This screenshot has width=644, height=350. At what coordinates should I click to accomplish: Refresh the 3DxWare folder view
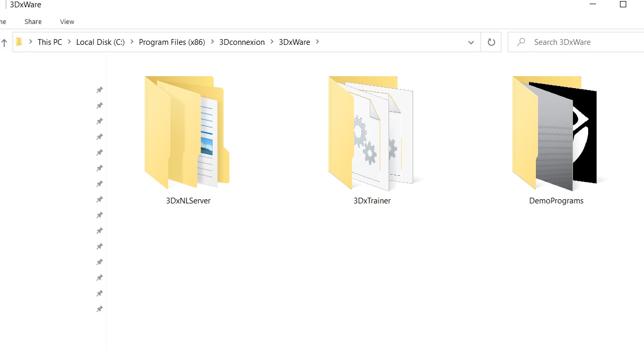[x=491, y=42]
